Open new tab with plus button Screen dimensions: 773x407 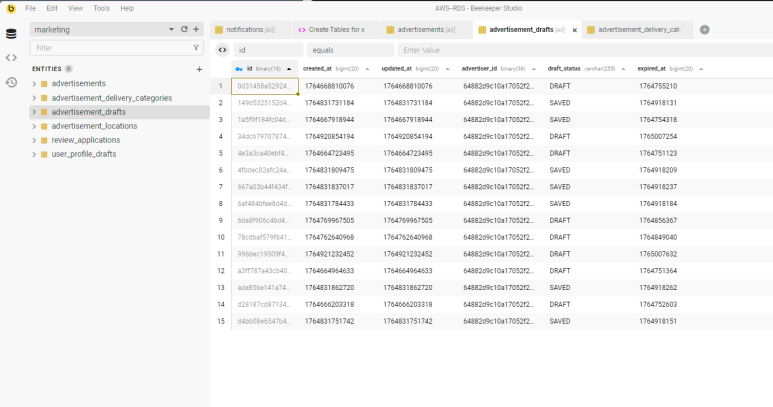pyautogui.click(x=704, y=30)
